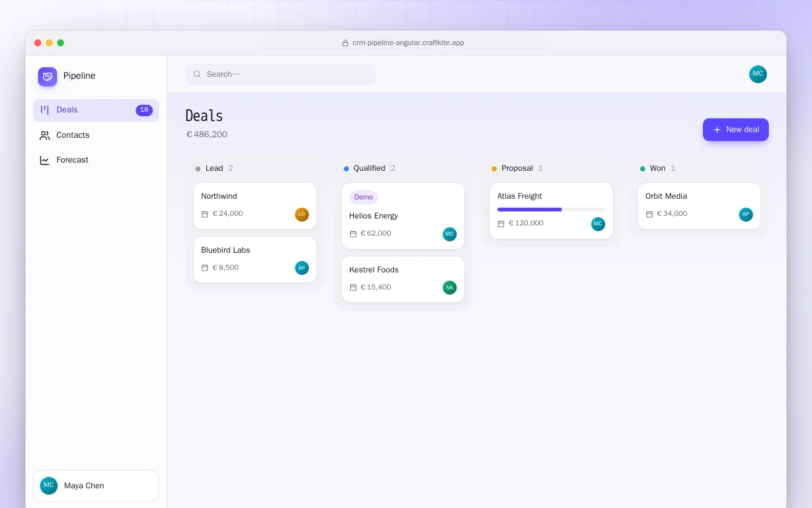Viewport: 812px width, 508px height.
Task: Click calendar icon on Northwind card
Action: 205,215
